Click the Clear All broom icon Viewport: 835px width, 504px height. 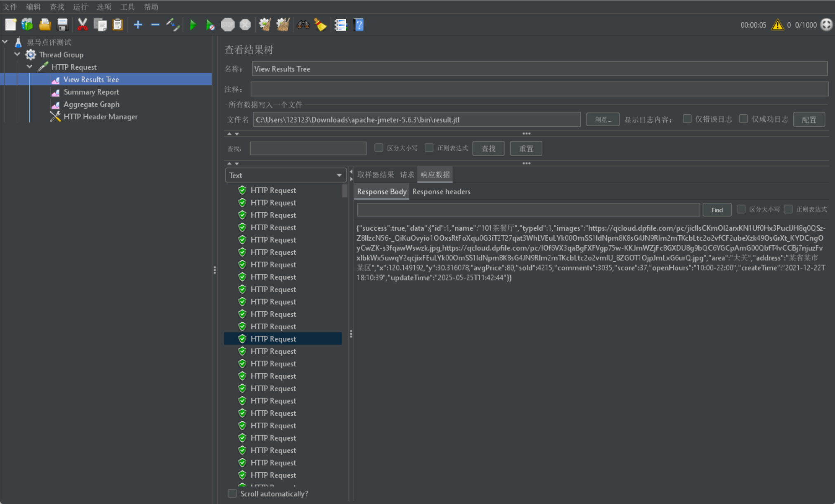[x=283, y=25]
